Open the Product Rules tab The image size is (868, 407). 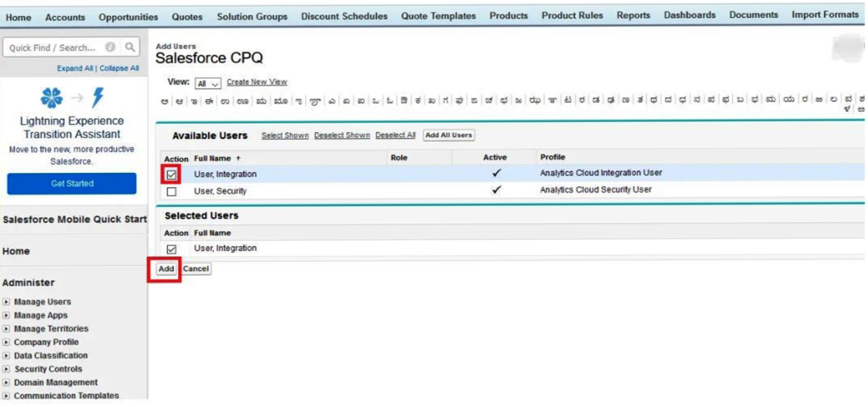point(572,15)
